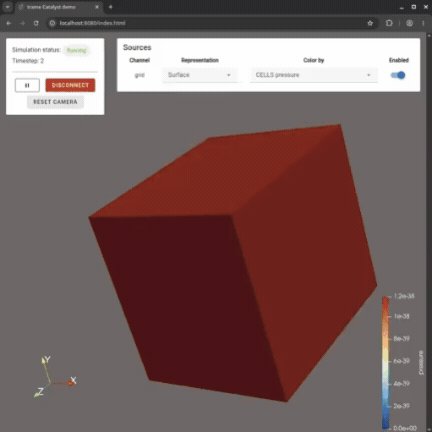The height and width of the screenshot is (432, 432).
Task: Click the grid channel name
Action: [139, 75]
